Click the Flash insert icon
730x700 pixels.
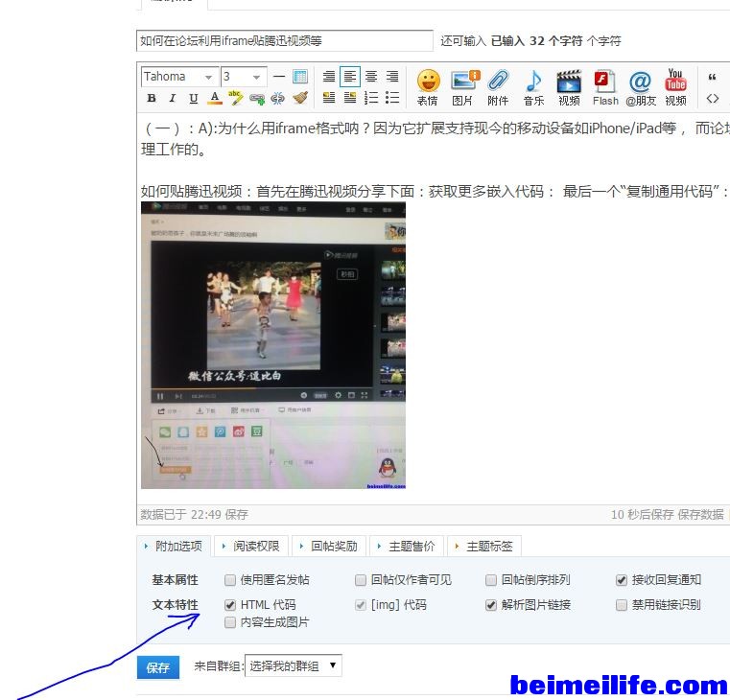pos(605,85)
